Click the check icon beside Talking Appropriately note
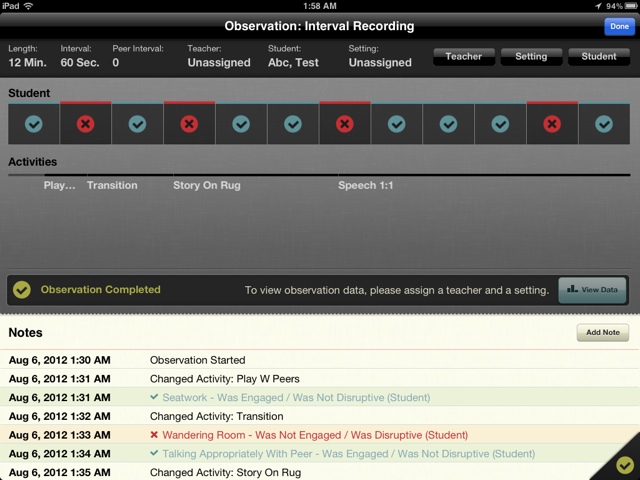Screen dimensions: 640x480 coord(154,453)
